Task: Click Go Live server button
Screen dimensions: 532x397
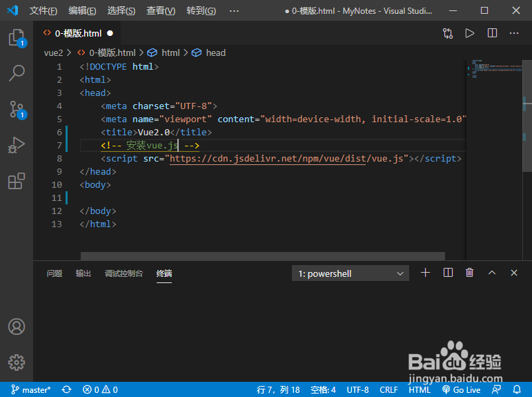Action: (462, 389)
